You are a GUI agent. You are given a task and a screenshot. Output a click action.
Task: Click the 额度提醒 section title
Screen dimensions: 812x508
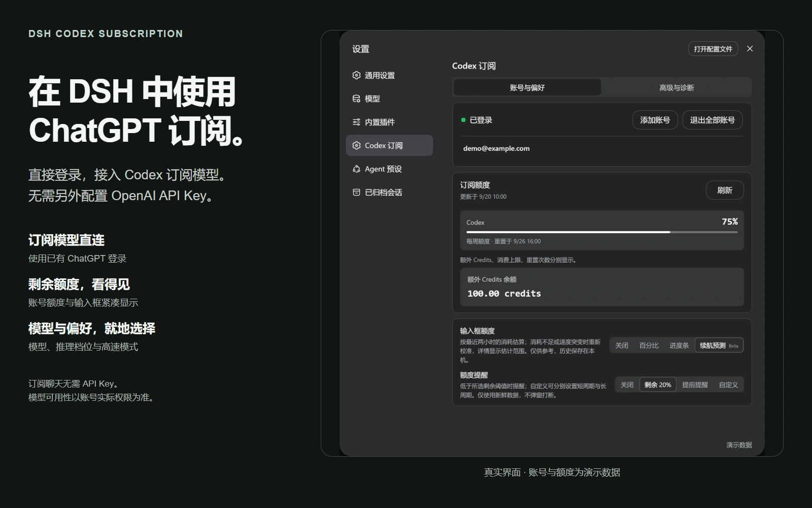[474, 375]
